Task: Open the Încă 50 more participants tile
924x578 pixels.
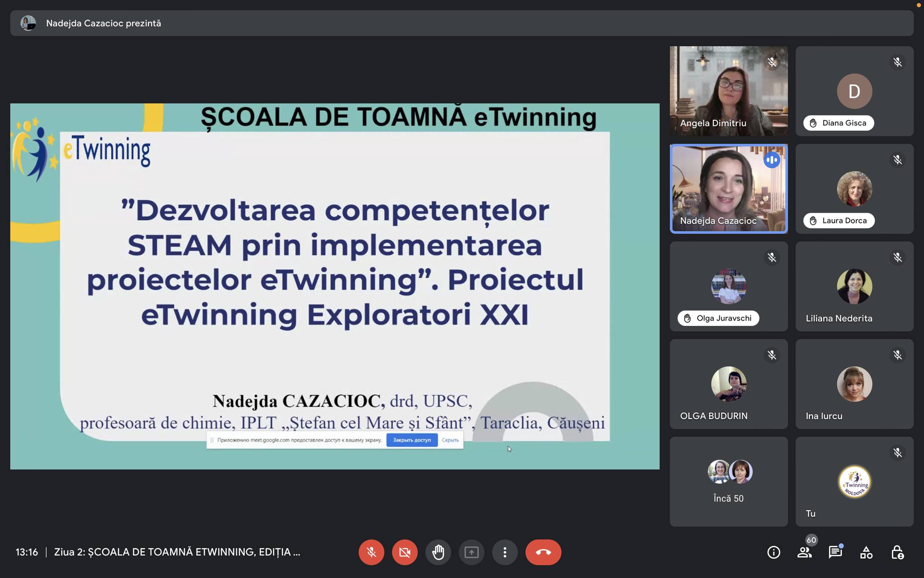Action: (x=729, y=481)
